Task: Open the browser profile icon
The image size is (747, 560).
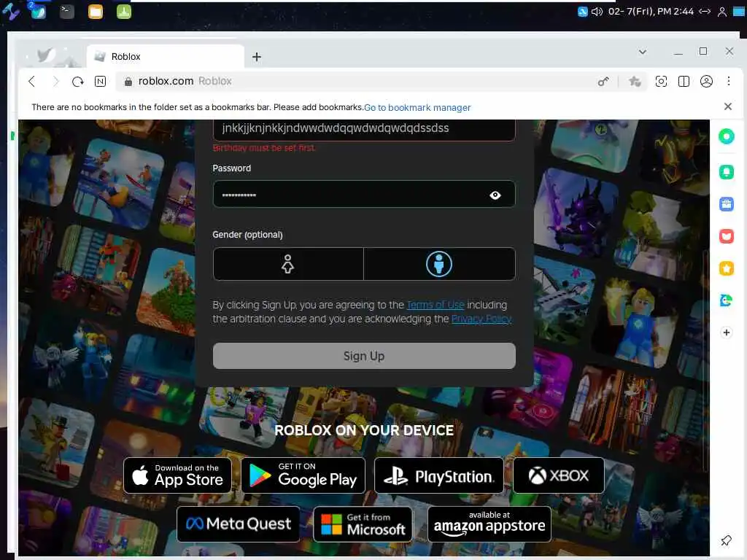Action: [706, 82]
